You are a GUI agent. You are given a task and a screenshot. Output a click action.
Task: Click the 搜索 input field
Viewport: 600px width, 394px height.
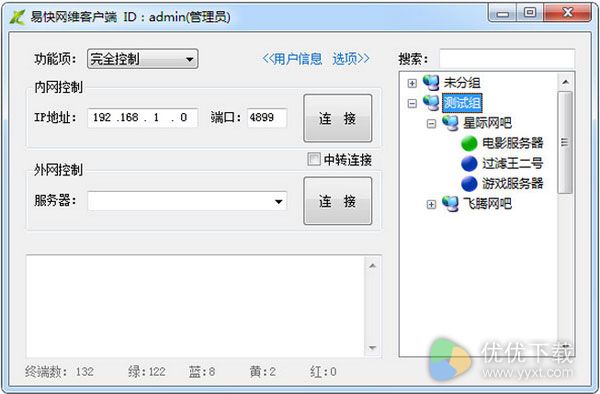click(x=507, y=59)
